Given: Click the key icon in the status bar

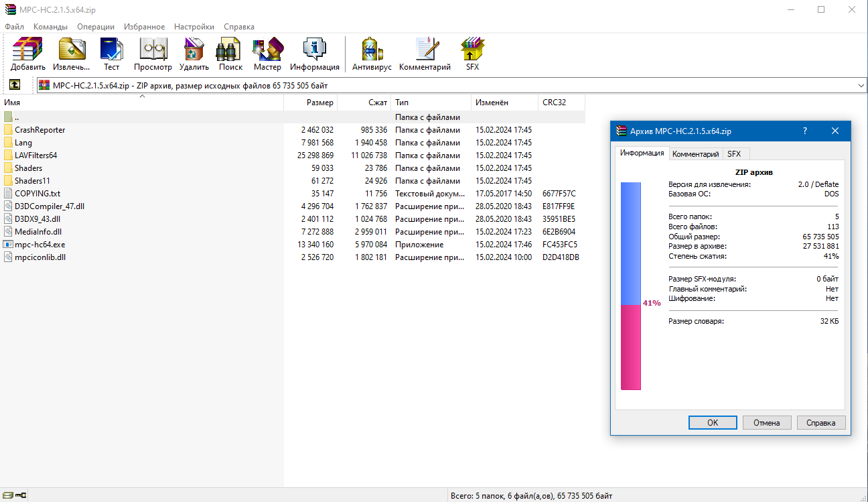Looking at the screenshot, I should coord(21,496).
